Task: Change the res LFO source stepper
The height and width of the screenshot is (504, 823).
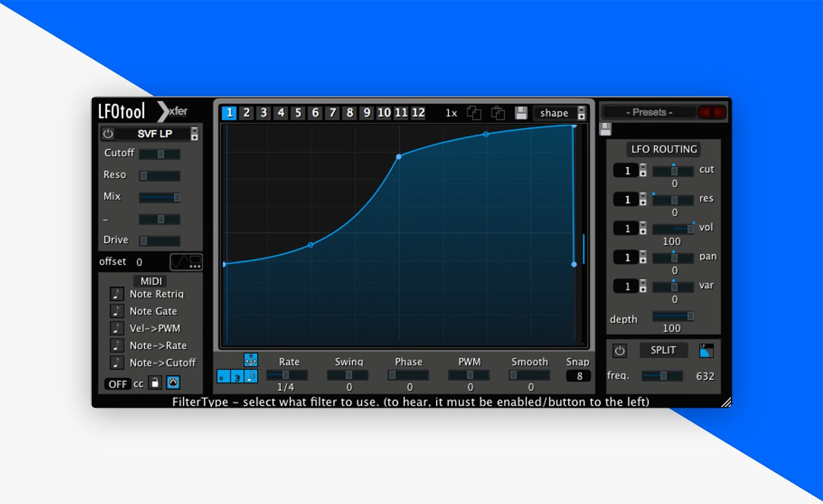Action: (643, 199)
